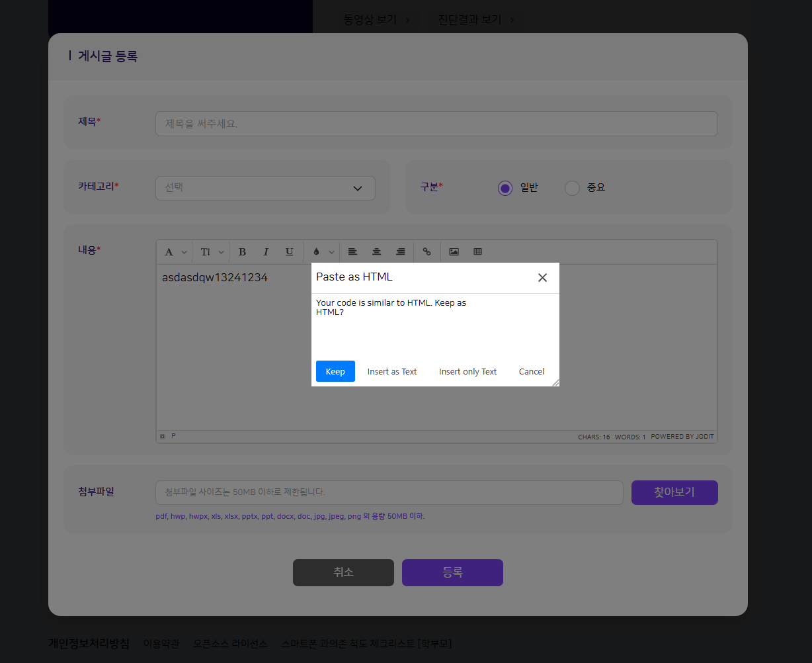Align text right in editor
This screenshot has height=663, width=812.
[x=400, y=252]
